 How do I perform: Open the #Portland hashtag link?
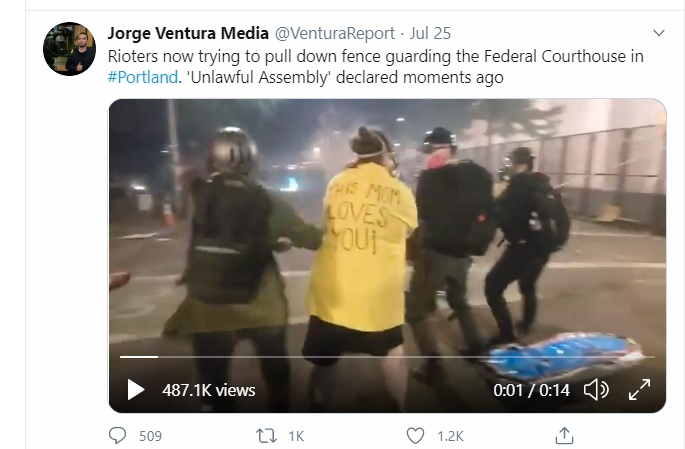(143, 77)
